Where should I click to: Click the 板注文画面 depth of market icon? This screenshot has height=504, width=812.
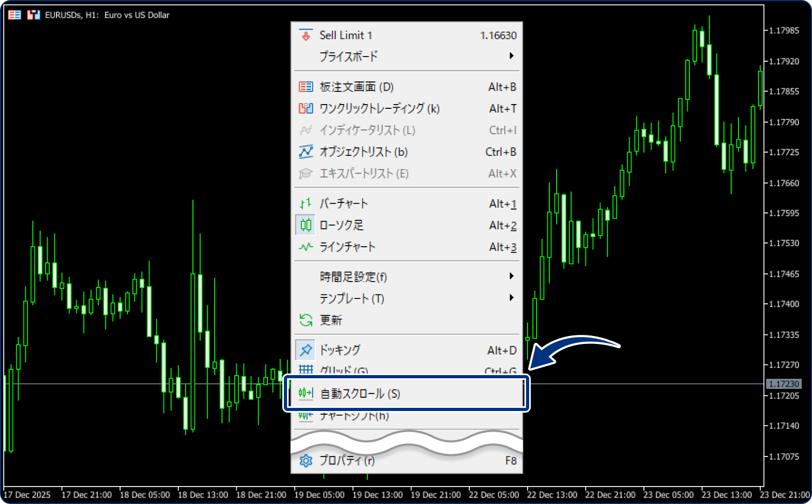(x=306, y=86)
